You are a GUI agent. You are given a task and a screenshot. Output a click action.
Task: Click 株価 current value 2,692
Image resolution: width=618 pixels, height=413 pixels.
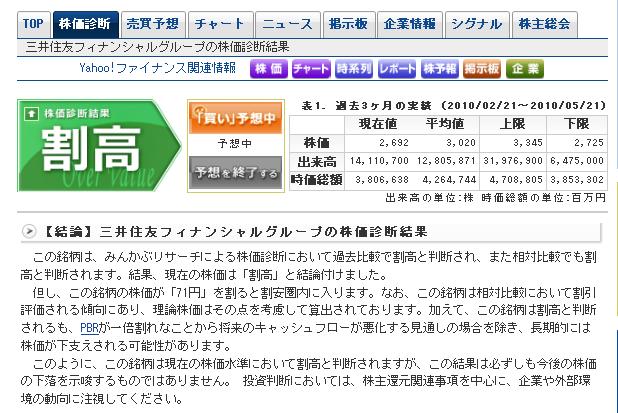tap(394, 143)
